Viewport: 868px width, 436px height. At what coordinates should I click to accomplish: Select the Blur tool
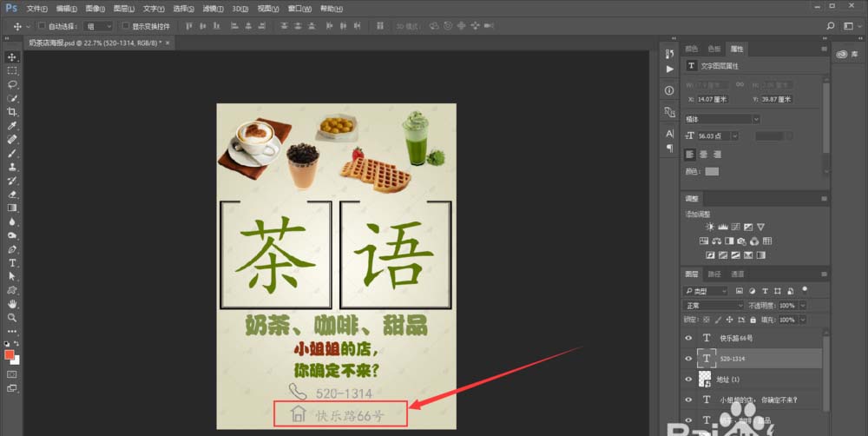click(x=11, y=221)
